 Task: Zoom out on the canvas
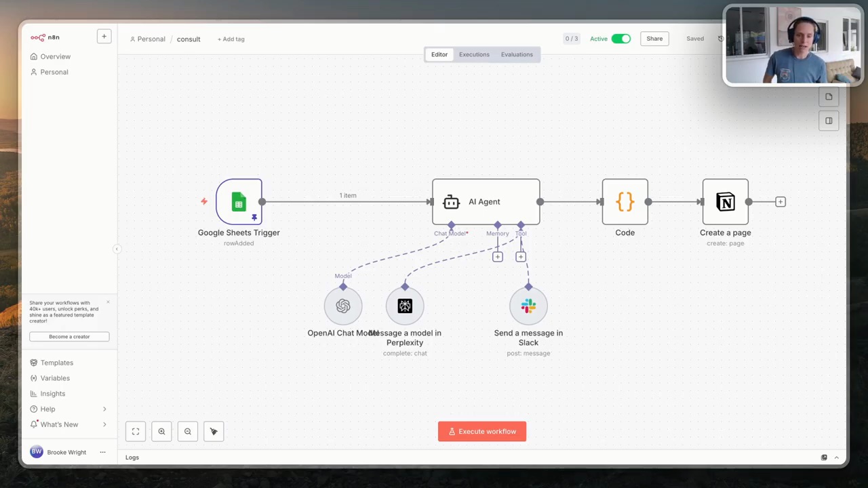pyautogui.click(x=188, y=431)
